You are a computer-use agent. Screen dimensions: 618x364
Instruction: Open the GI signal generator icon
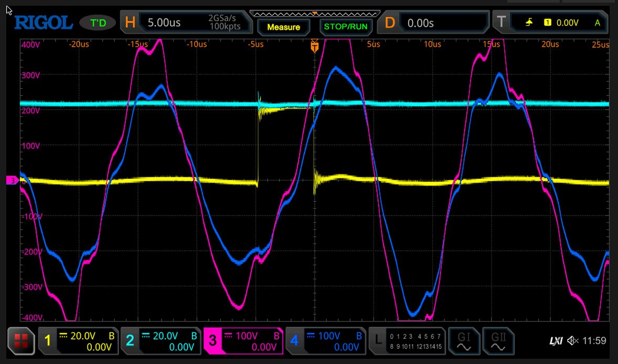[464, 340]
